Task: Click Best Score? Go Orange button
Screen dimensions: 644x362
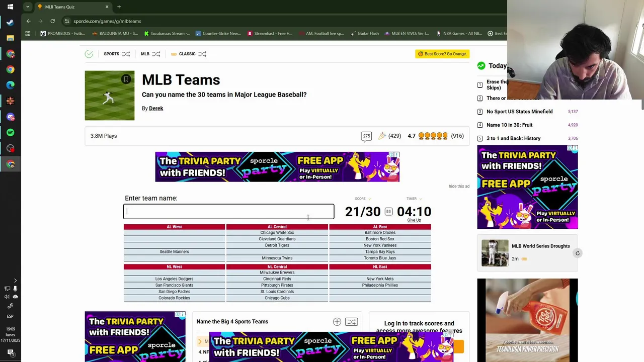Action: 442,54
